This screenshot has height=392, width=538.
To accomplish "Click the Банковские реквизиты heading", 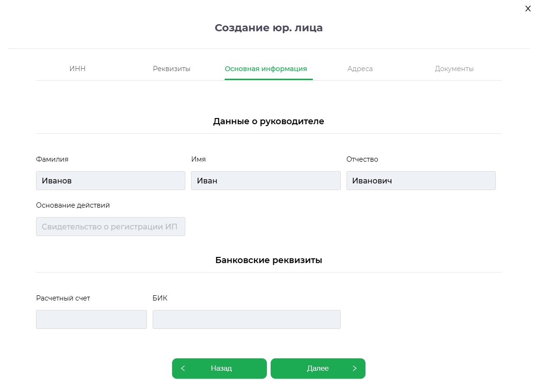I will [x=269, y=260].
